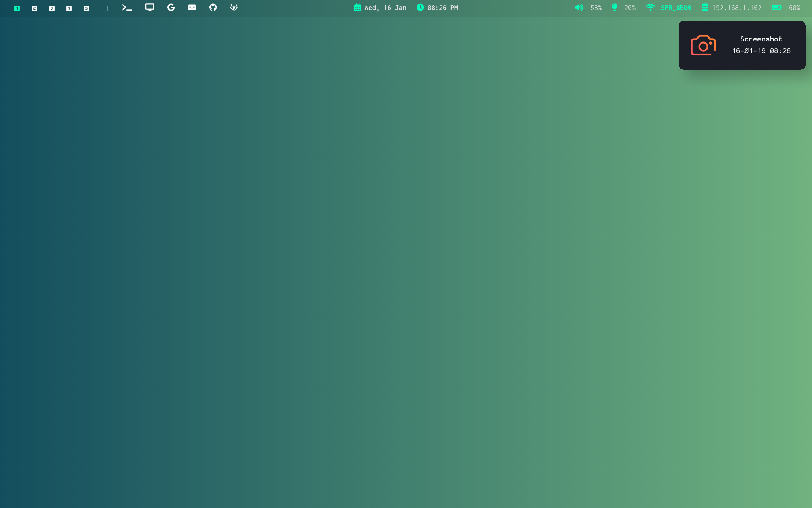The image size is (812, 508).
Task: Switch to workspace 5
Action: (x=87, y=8)
